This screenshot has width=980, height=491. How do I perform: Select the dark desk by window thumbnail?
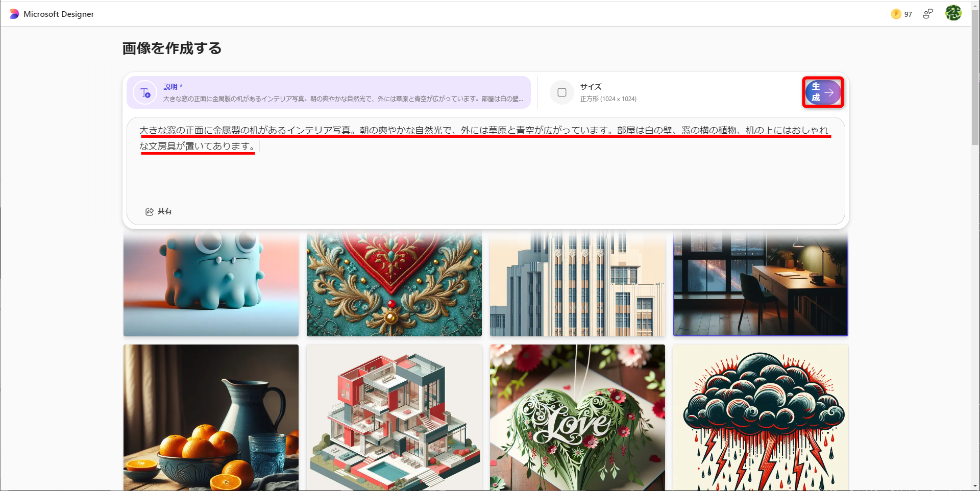pyautogui.click(x=761, y=283)
